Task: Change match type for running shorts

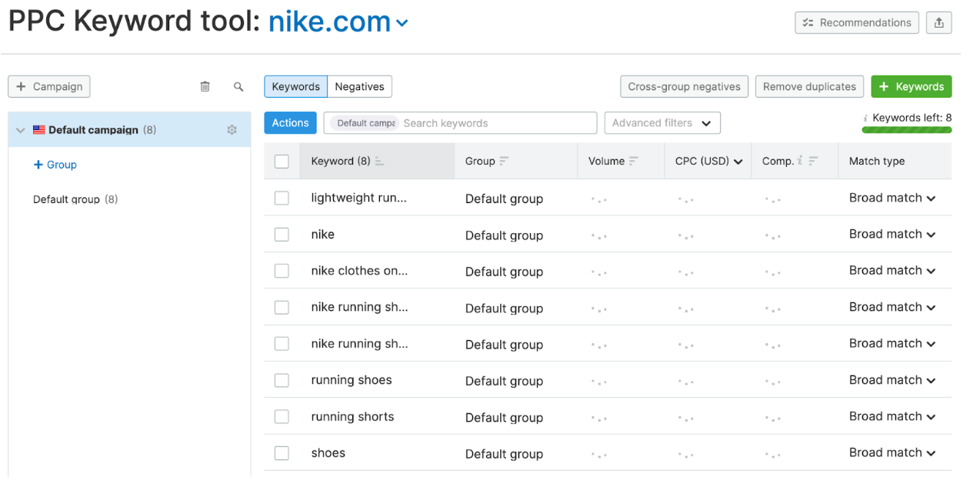Action: (892, 416)
